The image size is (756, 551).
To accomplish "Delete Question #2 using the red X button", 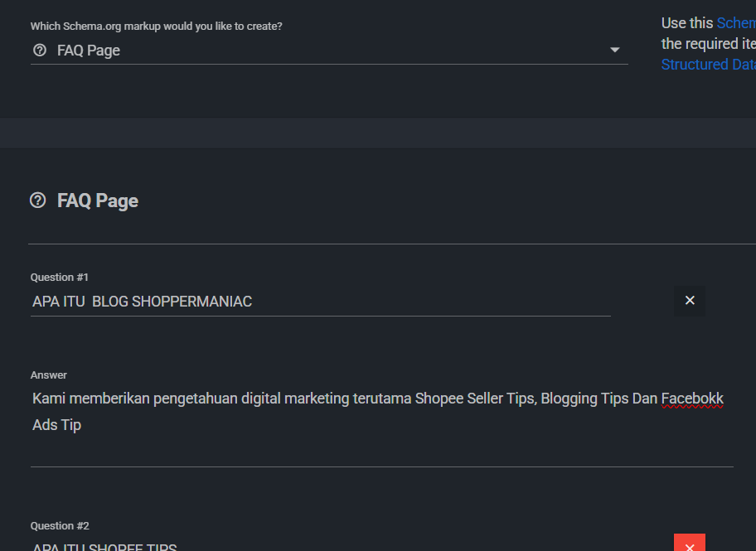I will coord(690,544).
